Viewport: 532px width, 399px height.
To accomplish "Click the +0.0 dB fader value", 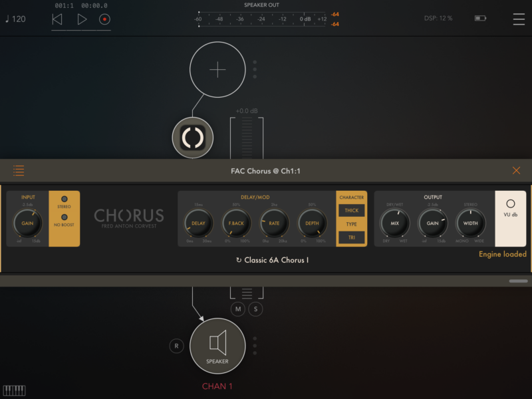I will (x=247, y=111).
